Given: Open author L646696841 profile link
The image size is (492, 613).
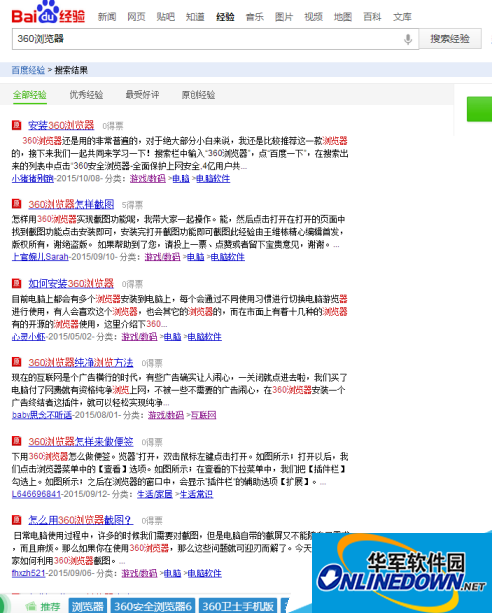Looking at the screenshot, I should tap(36, 494).
